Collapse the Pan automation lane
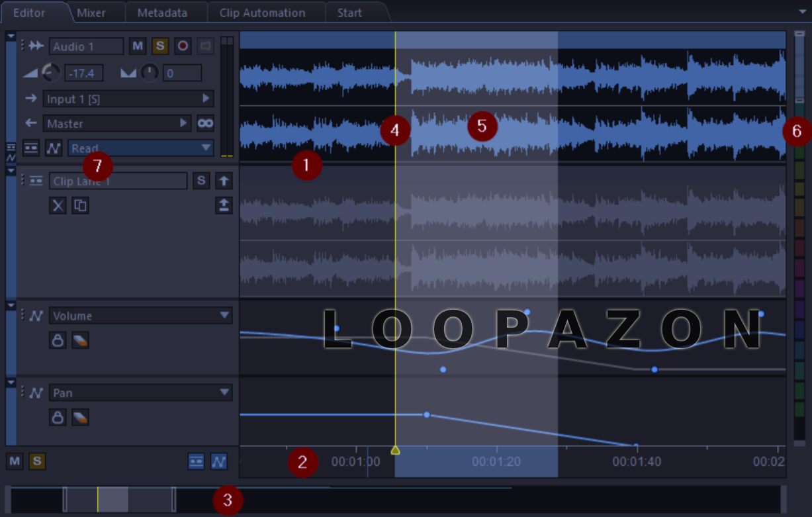Image resolution: width=812 pixels, height=517 pixels. [11, 383]
